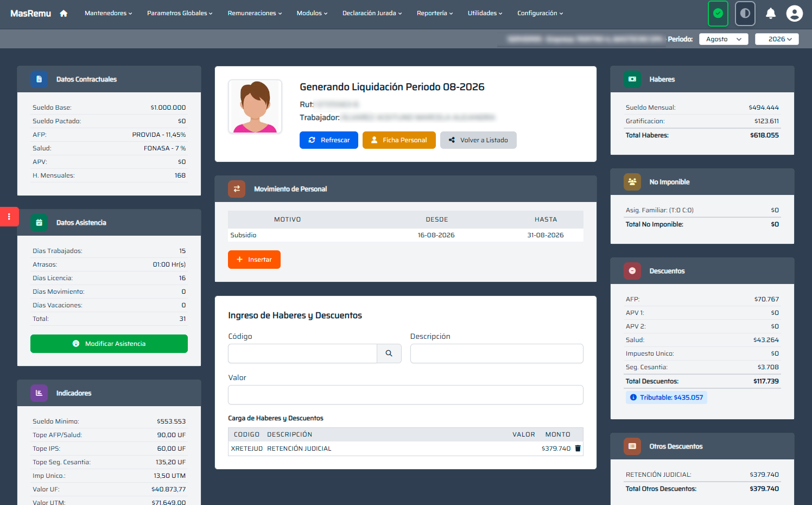
Task: Search codes with the magnifier button
Action: (389, 353)
